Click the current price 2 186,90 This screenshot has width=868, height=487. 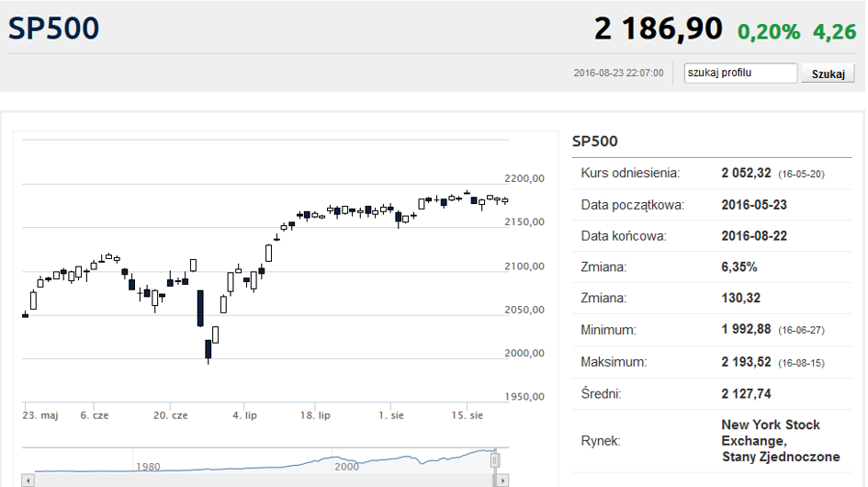(x=659, y=29)
